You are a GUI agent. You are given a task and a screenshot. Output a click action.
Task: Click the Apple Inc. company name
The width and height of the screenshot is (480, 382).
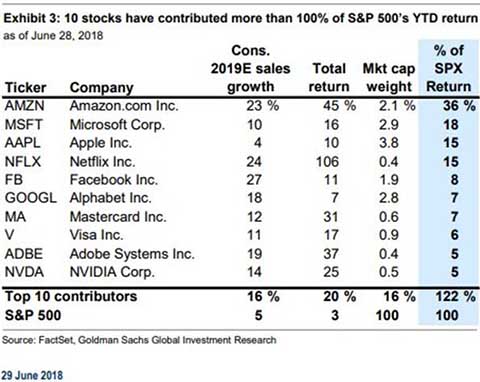[101, 143]
